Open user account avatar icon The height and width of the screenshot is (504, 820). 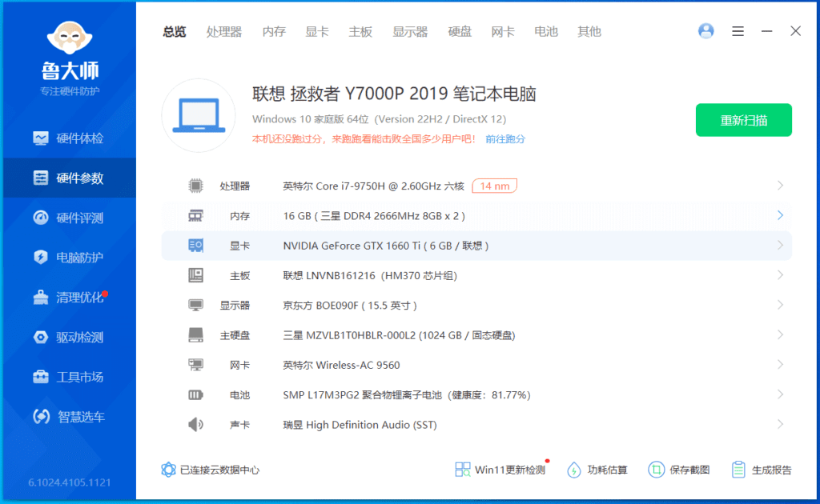tap(706, 31)
